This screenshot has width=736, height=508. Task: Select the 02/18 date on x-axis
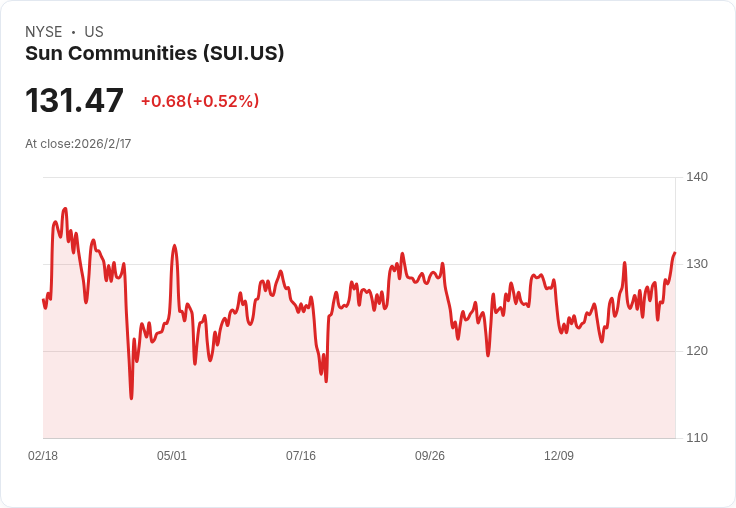click(43, 456)
